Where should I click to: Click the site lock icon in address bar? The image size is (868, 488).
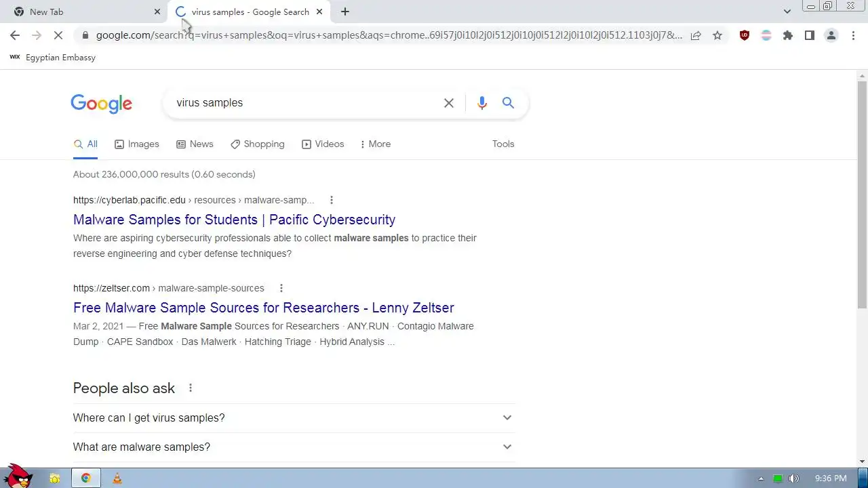point(85,35)
